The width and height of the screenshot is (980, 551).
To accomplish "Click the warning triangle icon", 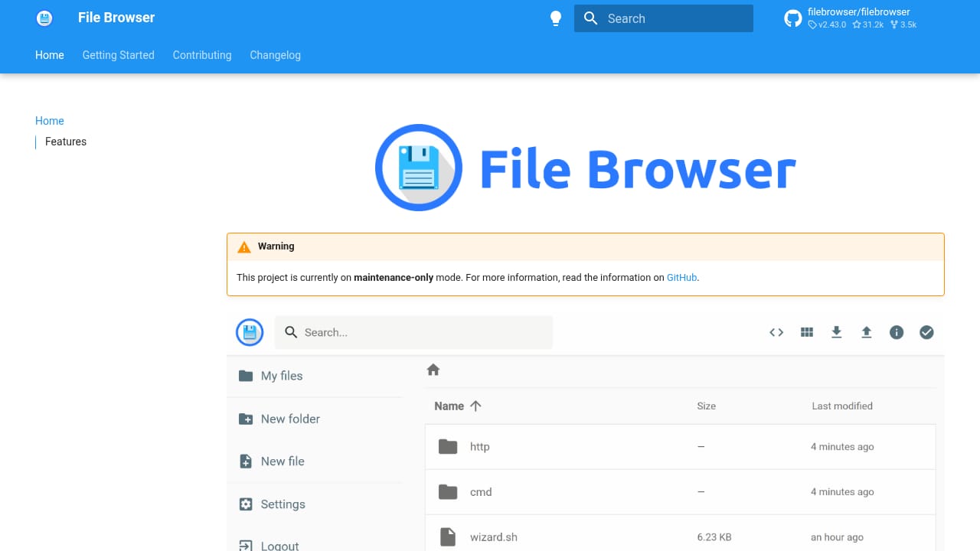I will tap(244, 246).
